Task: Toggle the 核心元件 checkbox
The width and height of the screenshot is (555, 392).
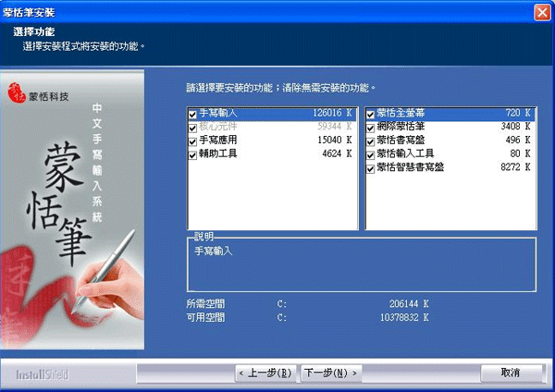Action: coord(192,128)
